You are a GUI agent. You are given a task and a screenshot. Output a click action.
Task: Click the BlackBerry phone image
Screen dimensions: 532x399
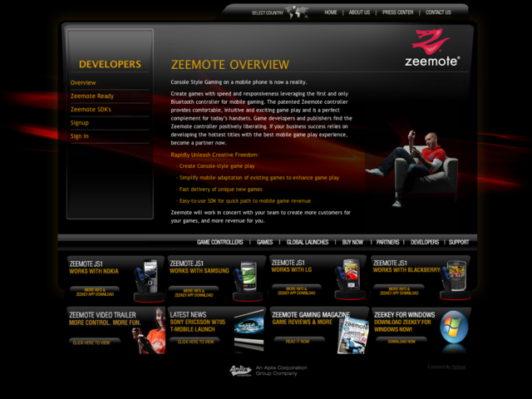point(455,279)
